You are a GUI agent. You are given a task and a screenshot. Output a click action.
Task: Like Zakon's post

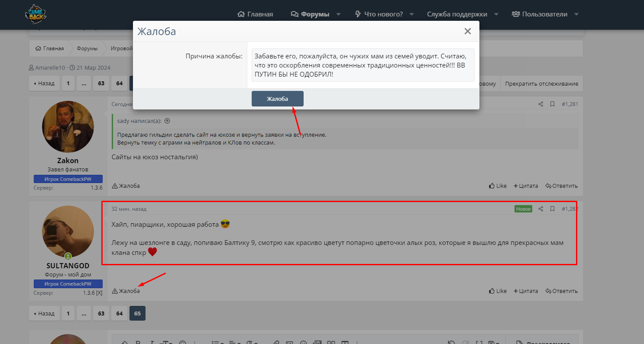click(498, 186)
